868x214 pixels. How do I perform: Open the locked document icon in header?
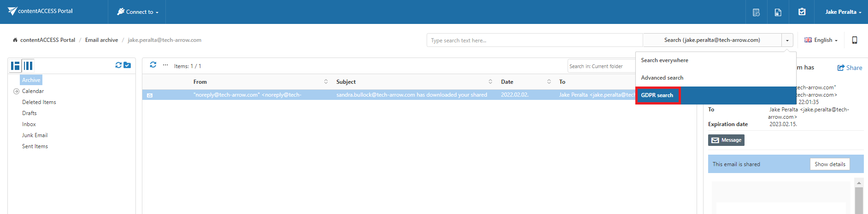778,12
